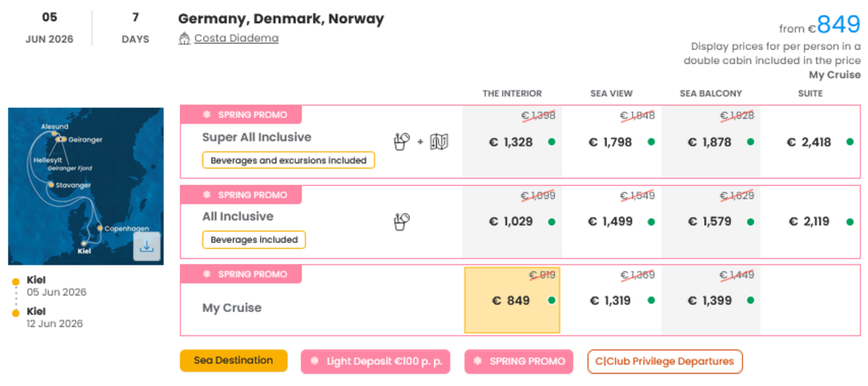Click the Sea Destination tag
This screenshot has width=868, height=386.
[x=234, y=360]
